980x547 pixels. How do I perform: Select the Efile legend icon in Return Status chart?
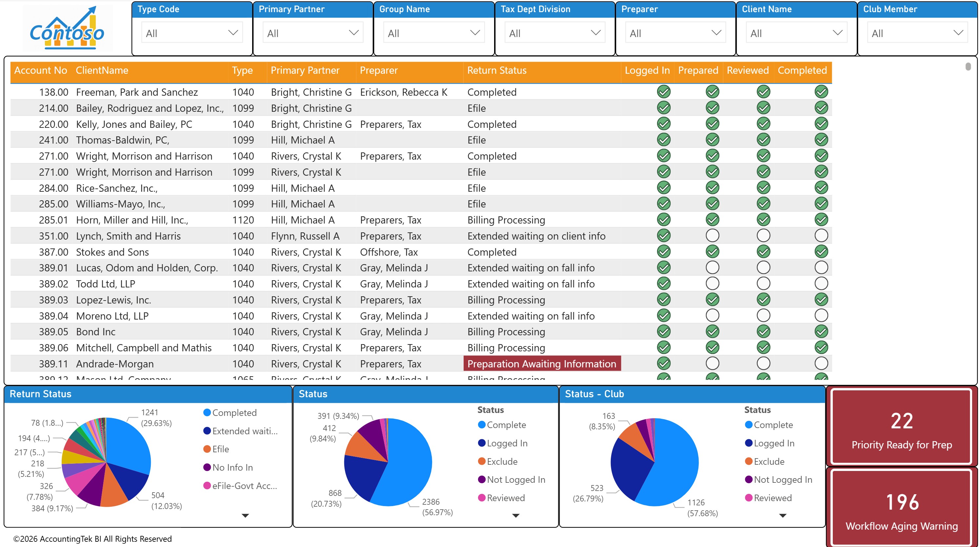tap(207, 449)
